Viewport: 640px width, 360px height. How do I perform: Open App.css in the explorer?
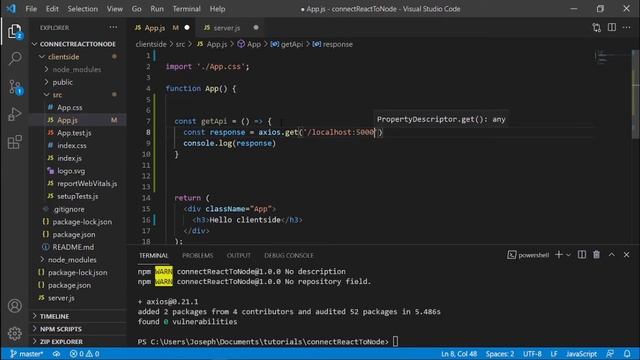tap(69, 107)
